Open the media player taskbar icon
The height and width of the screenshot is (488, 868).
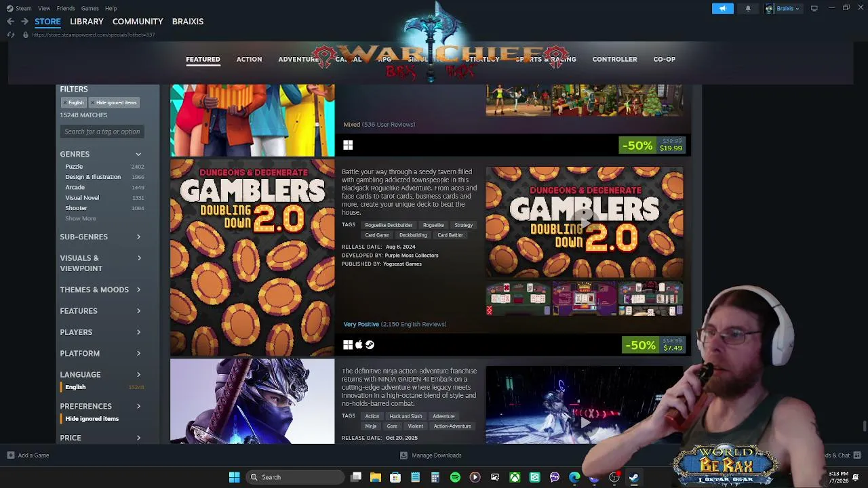point(475,477)
